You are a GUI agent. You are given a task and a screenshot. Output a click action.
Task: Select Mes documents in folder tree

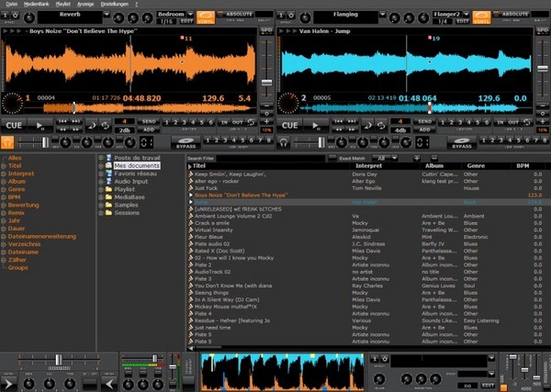click(137, 165)
